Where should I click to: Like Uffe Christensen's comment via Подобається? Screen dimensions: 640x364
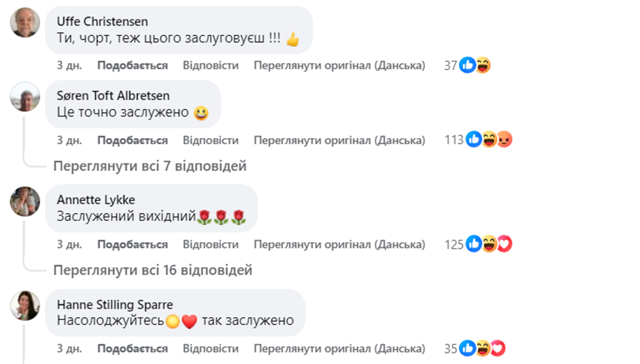132,65
